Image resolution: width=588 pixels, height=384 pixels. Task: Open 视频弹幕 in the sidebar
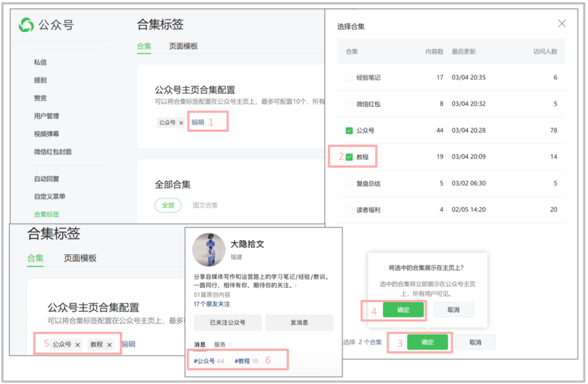tap(46, 134)
